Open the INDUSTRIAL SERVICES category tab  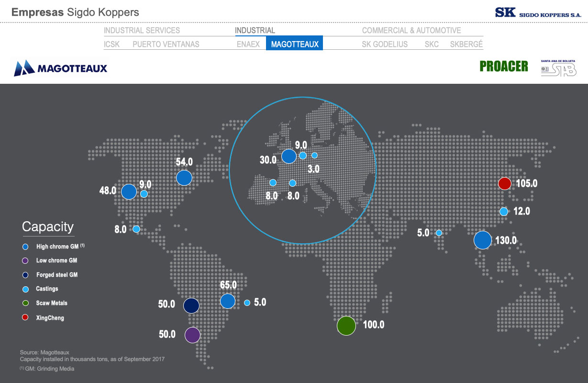tap(142, 31)
